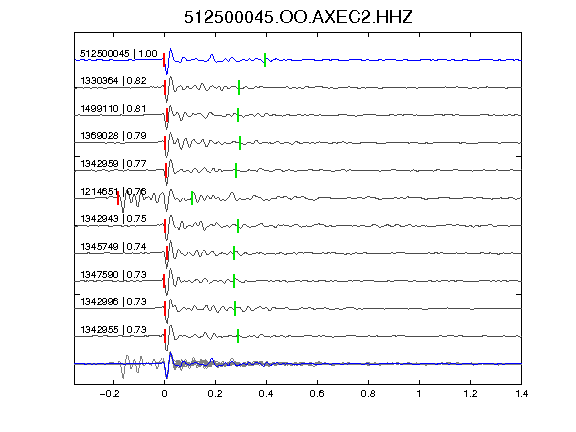Click the red marker on trace 1342955

click(x=165, y=336)
